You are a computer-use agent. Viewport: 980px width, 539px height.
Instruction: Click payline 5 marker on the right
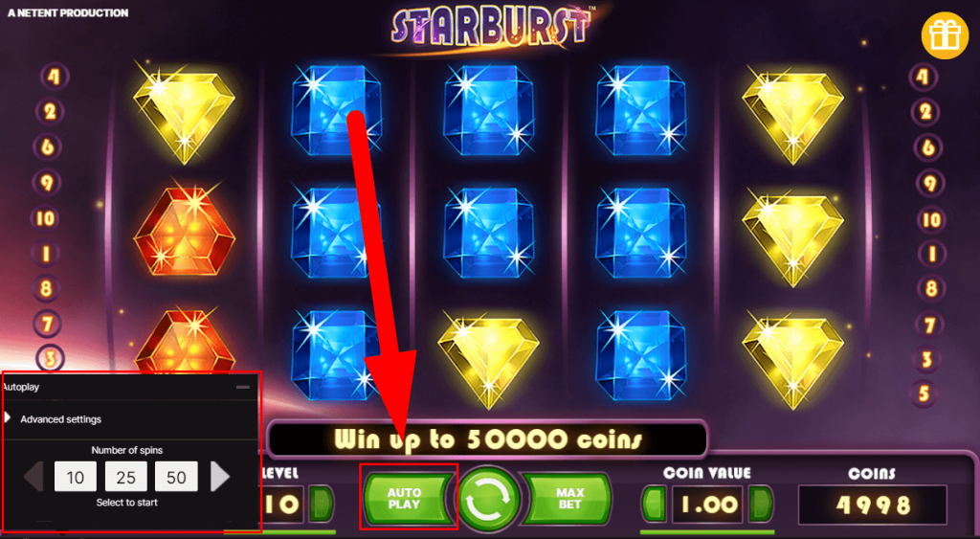[x=924, y=393]
